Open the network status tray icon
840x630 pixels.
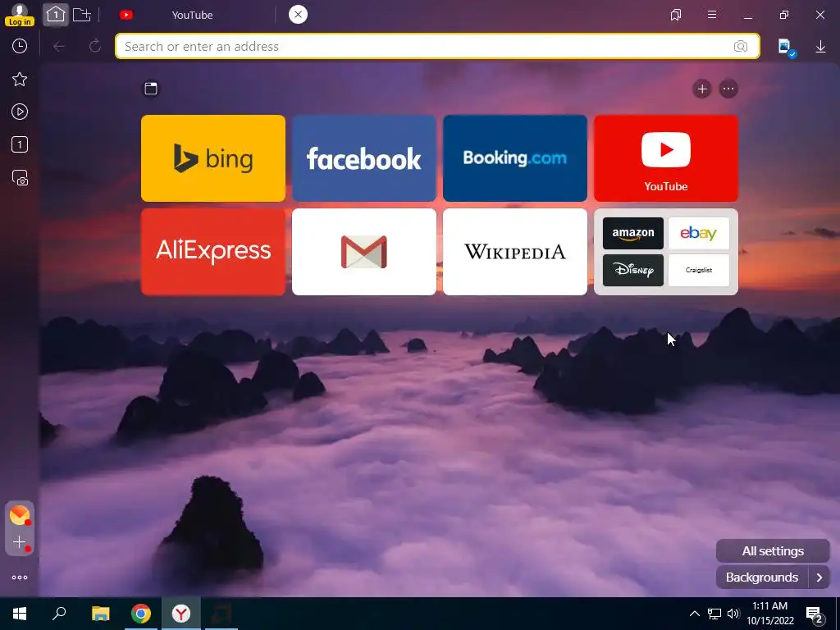[714, 614]
